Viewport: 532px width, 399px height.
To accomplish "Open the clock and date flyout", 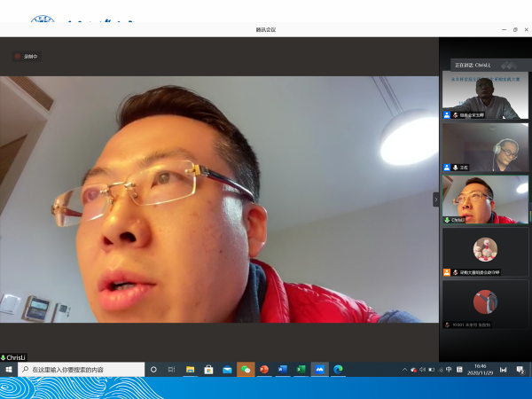I will pos(481,369).
